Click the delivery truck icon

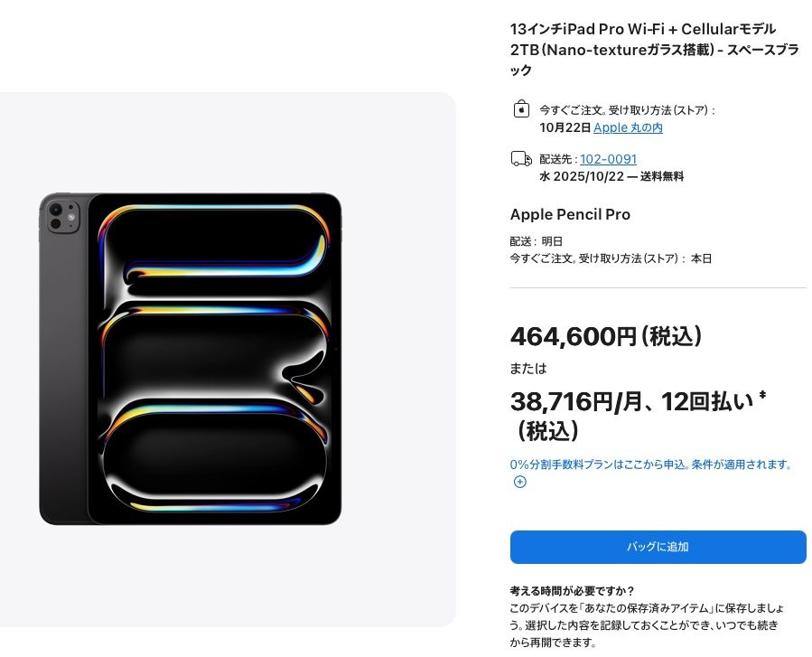(521, 158)
